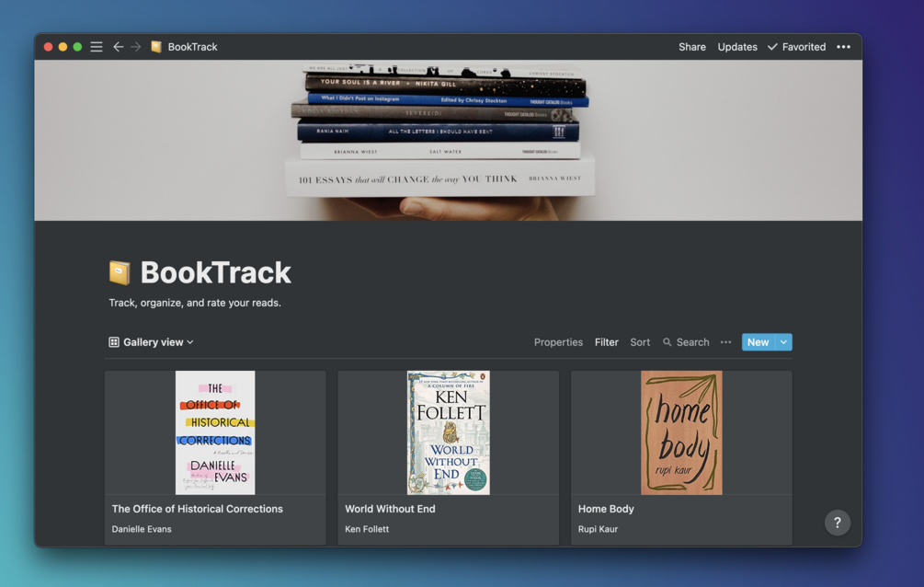This screenshot has height=587, width=924.
Task: Click the large yellow book page icon
Action: pos(120,272)
